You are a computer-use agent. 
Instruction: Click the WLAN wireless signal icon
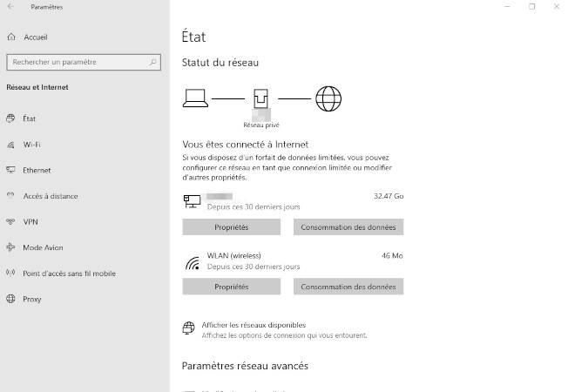click(193, 263)
